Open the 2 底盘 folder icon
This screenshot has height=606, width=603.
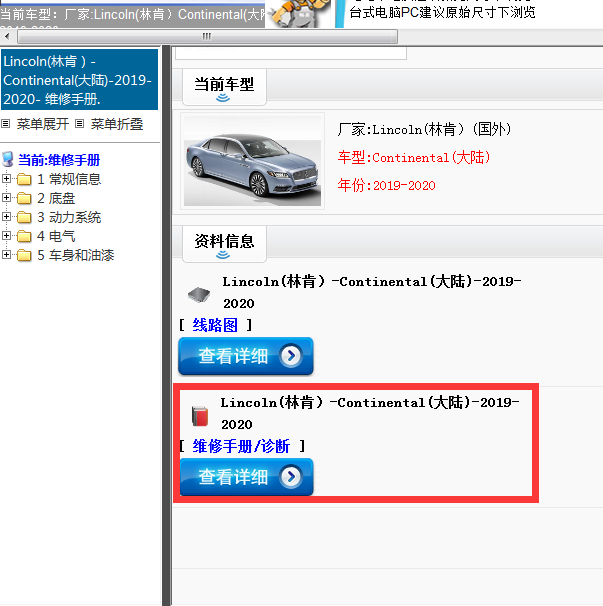[24, 198]
